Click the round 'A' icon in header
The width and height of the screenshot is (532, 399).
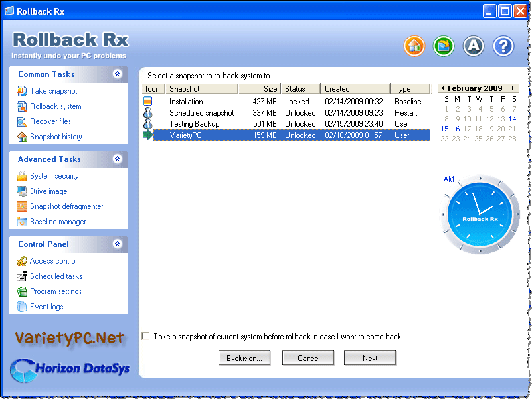473,46
